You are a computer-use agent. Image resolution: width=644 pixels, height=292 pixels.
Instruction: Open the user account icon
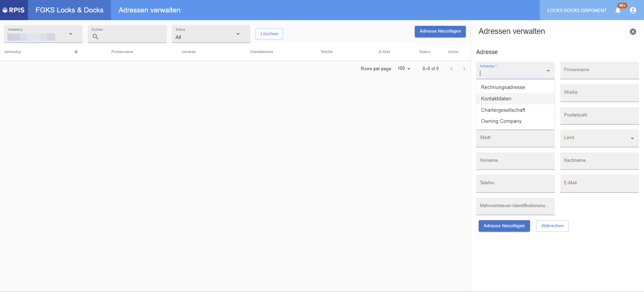[633, 10]
